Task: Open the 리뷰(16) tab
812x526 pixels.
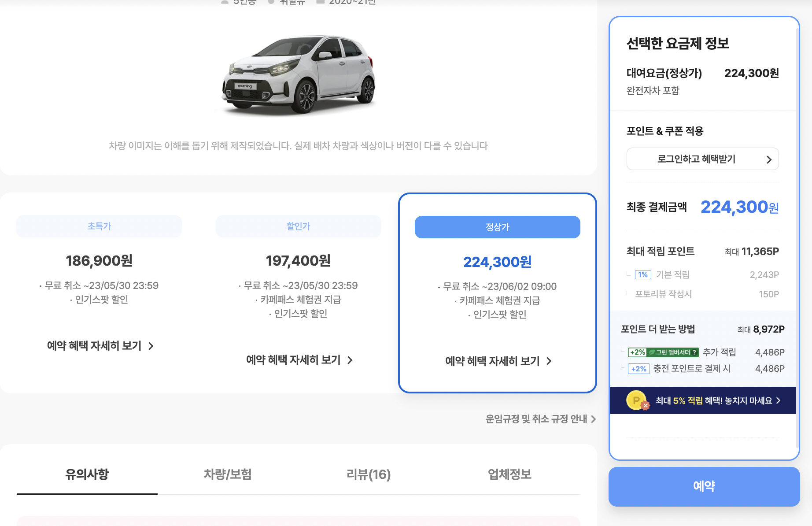Action: [x=368, y=475]
